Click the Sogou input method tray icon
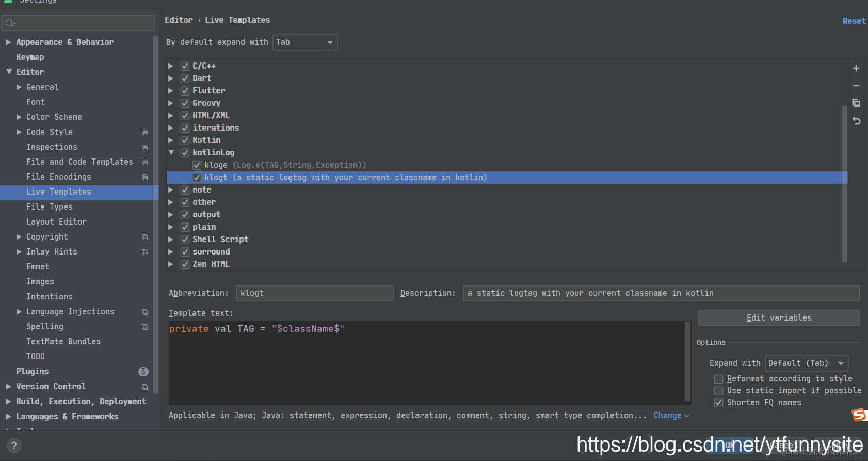The height and width of the screenshot is (461, 868). pos(859,415)
